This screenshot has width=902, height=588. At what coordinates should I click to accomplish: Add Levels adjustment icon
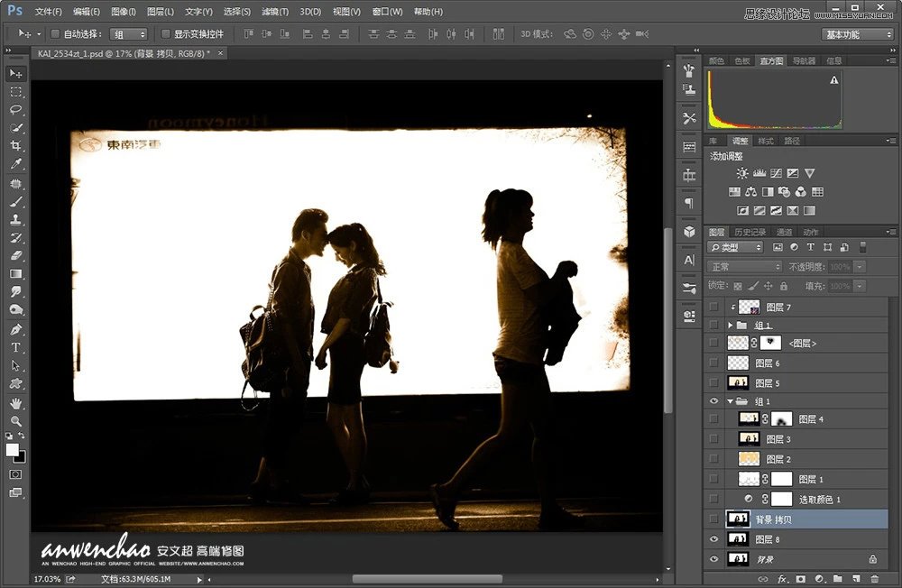point(759,173)
